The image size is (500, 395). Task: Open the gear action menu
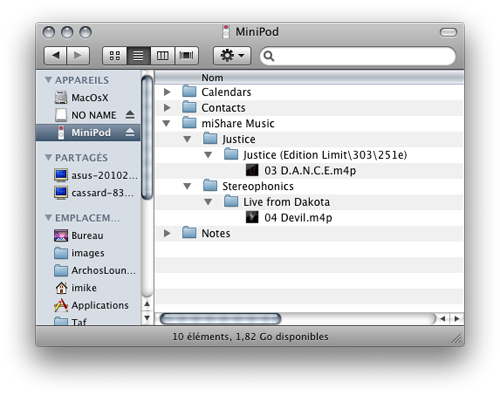point(232,55)
